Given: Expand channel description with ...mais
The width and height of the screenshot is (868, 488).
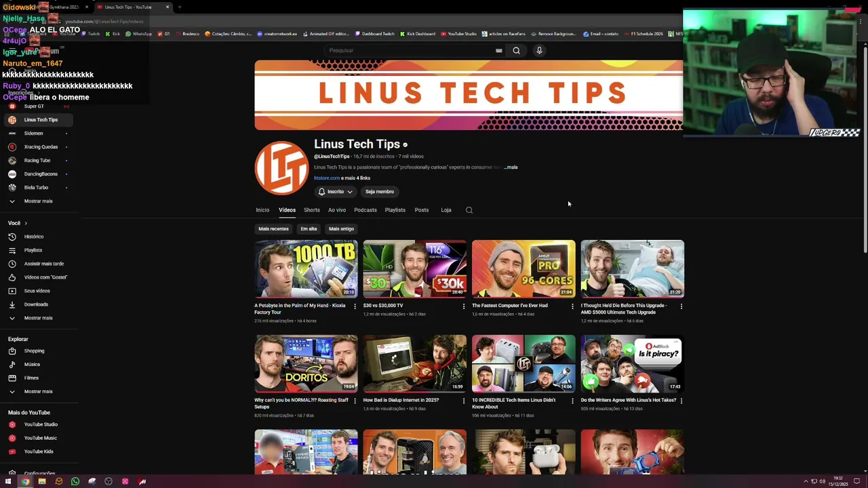Looking at the screenshot, I should coord(511,167).
